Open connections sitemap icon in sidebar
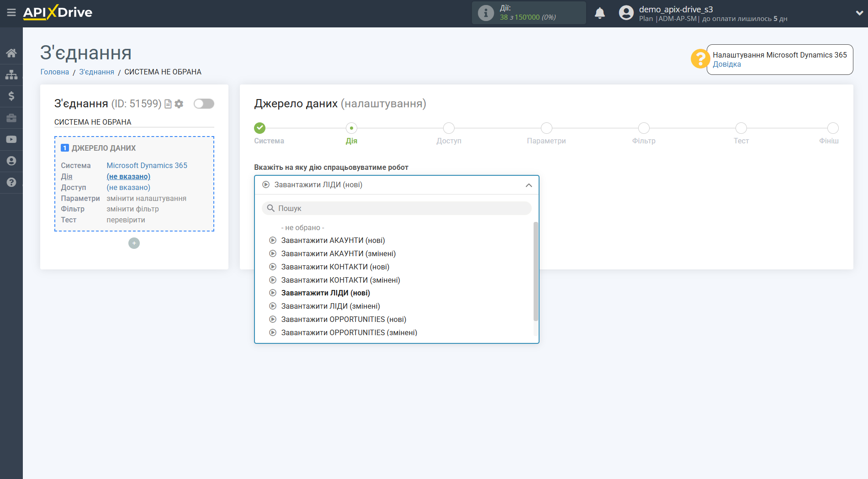 [11, 74]
